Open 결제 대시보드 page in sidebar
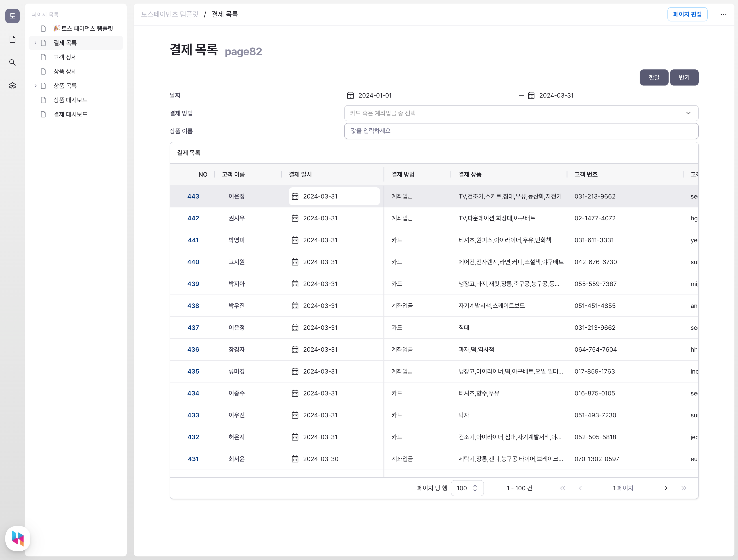 [x=76, y=114]
